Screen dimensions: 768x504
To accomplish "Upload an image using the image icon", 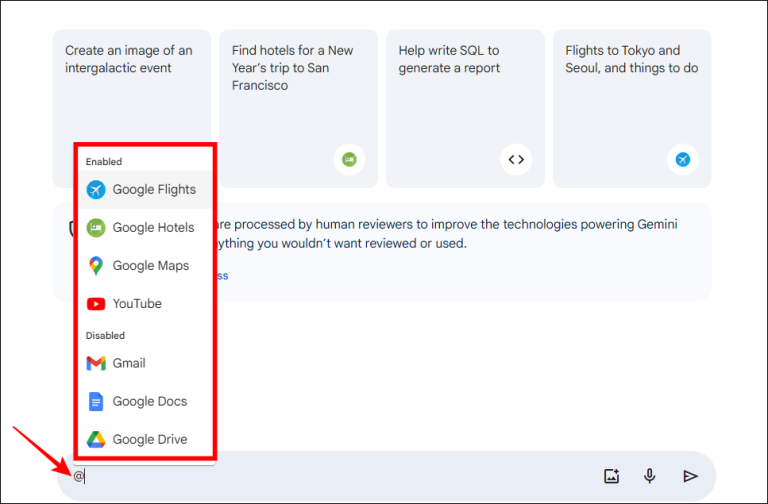I will [x=611, y=476].
